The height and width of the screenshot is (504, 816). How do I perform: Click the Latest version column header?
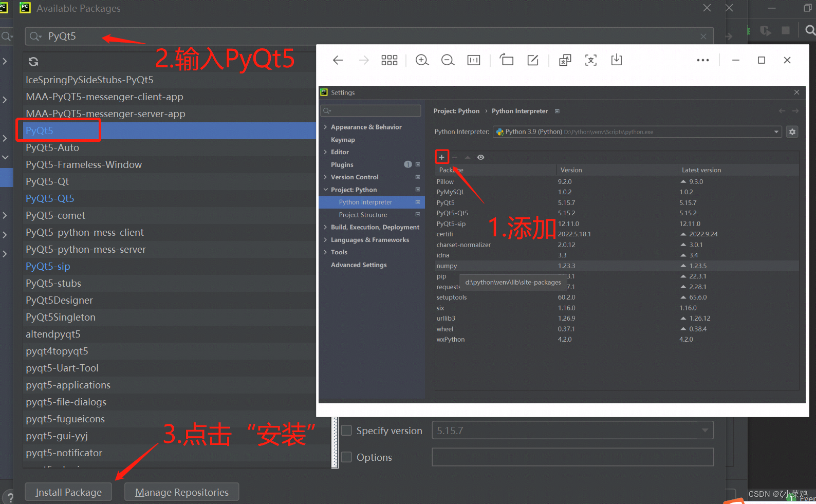[737, 170]
